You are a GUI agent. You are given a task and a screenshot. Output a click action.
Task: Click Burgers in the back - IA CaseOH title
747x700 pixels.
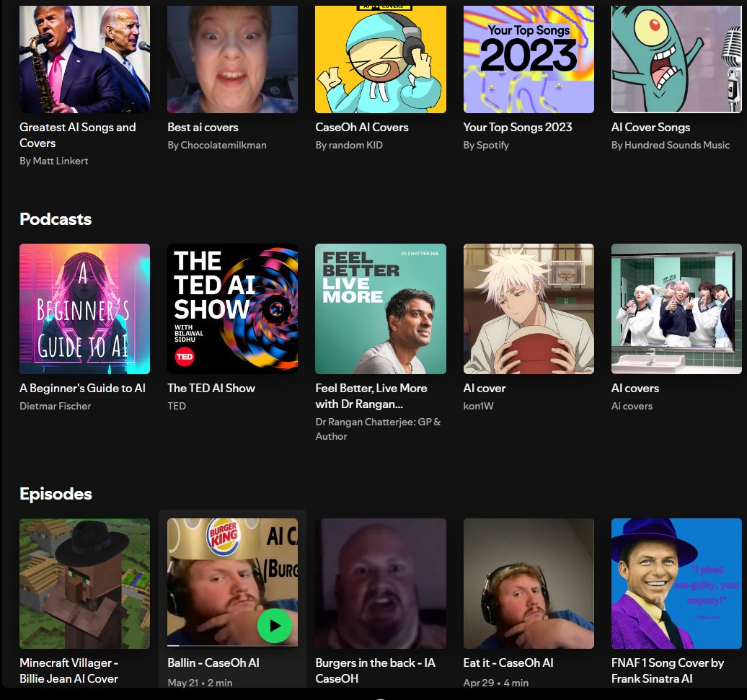click(x=376, y=670)
